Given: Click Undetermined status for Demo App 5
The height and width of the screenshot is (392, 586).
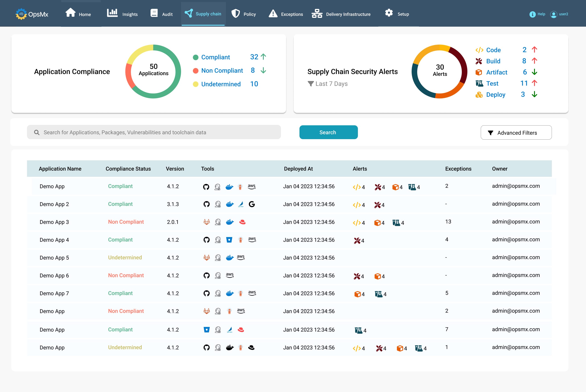Looking at the screenshot, I should point(125,258).
